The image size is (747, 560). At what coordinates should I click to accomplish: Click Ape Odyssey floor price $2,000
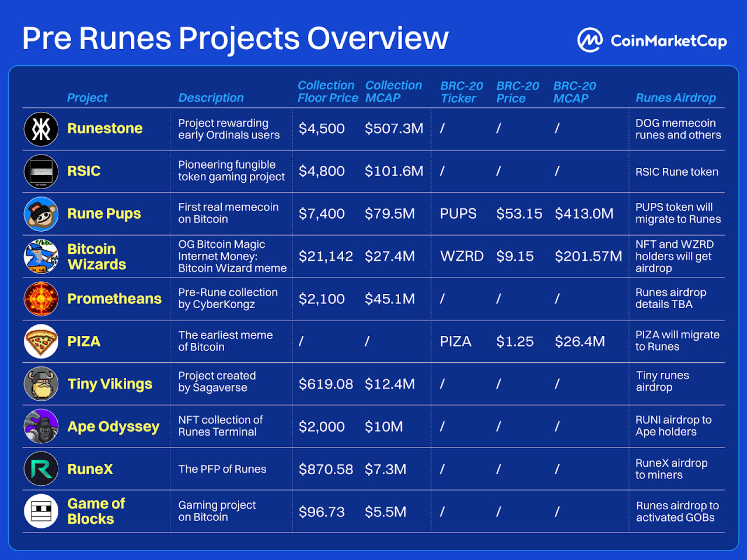pyautogui.click(x=322, y=426)
